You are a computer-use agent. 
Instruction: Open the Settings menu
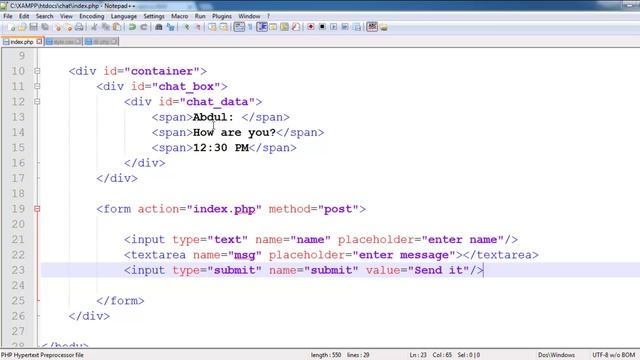click(154, 16)
